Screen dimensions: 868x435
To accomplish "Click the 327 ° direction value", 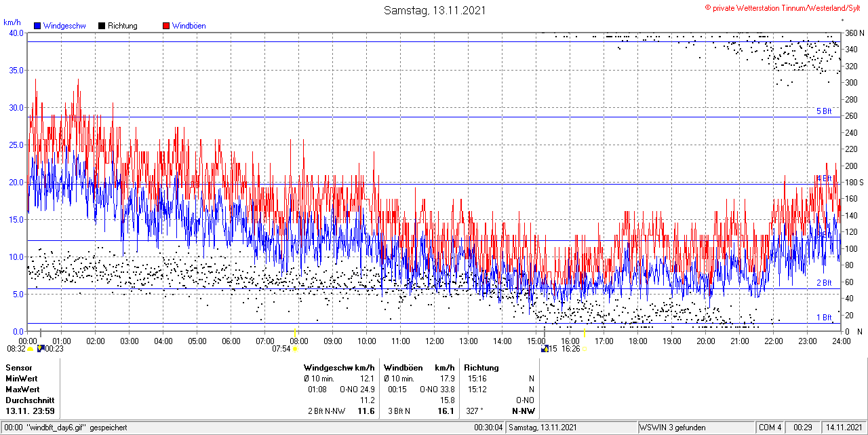I will point(475,411).
